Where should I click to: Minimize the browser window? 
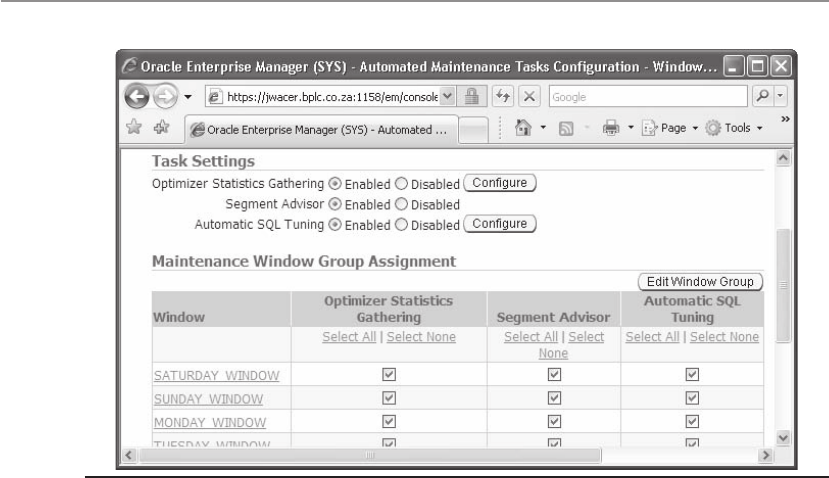pos(734,66)
